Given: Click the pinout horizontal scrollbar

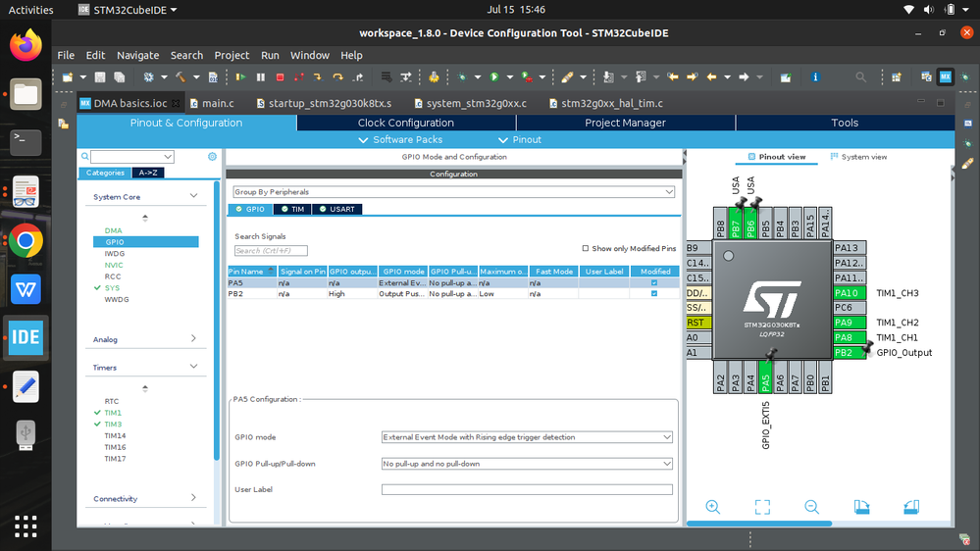Looking at the screenshot, I should 758,524.
